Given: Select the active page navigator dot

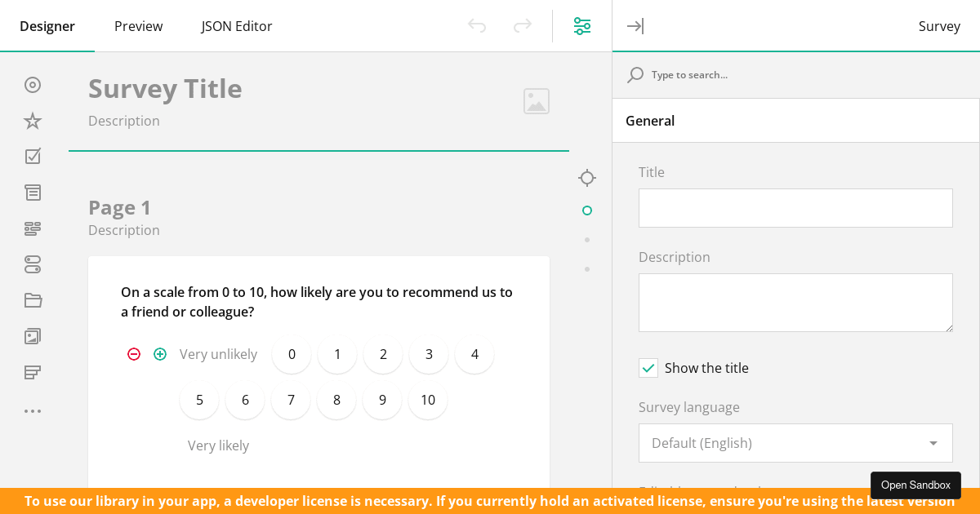Looking at the screenshot, I should click(x=587, y=210).
